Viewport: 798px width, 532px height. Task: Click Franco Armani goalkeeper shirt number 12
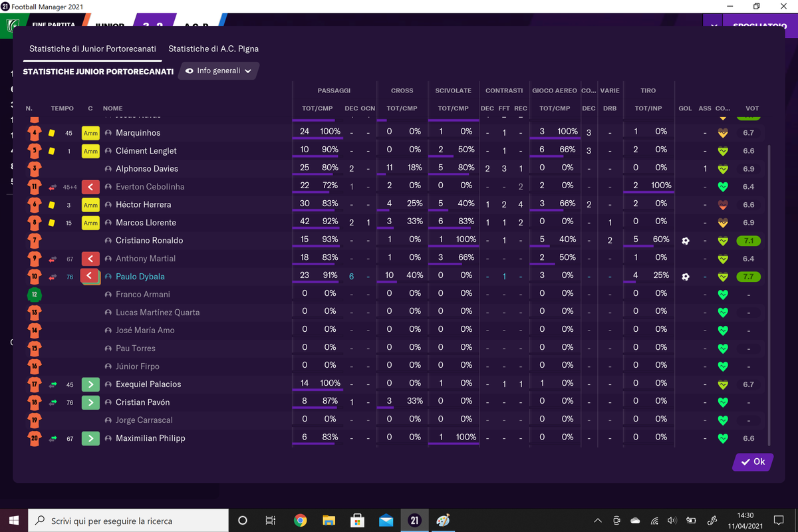pyautogui.click(x=34, y=295)
